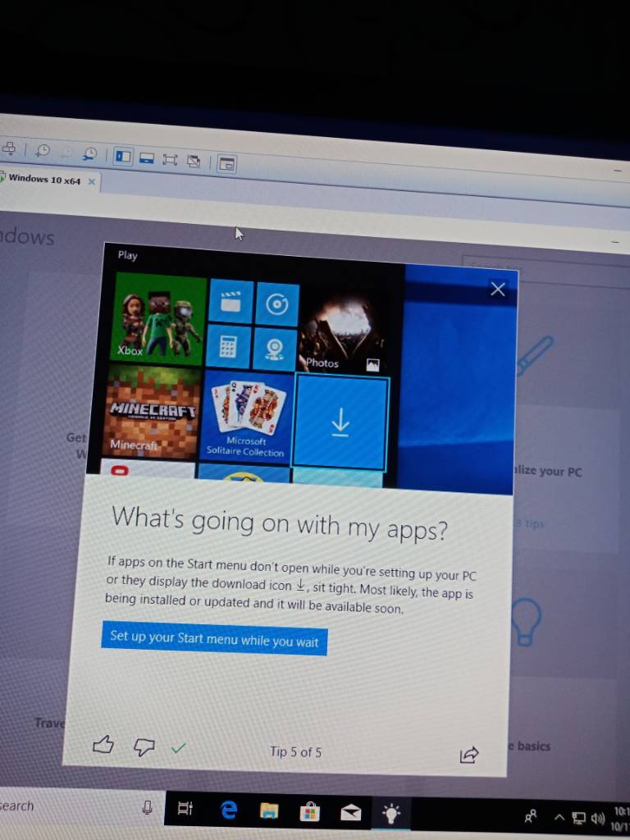This screenshot has width=630, height=840.
Task: Close the tip popup with X
Action: (x=498, y=290)
